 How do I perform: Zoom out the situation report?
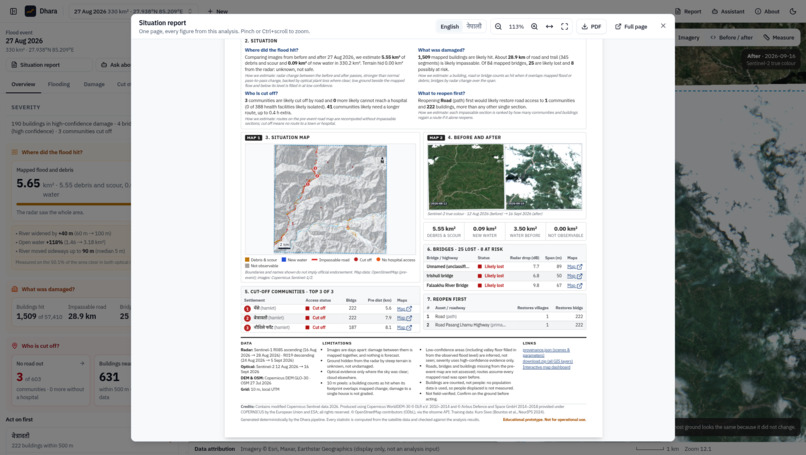(498, 26)
